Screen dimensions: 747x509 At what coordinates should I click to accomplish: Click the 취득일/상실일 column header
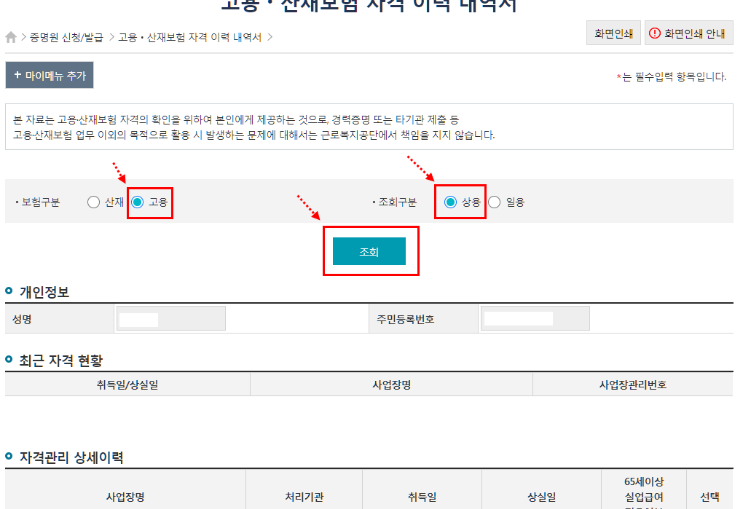[127, 385]
